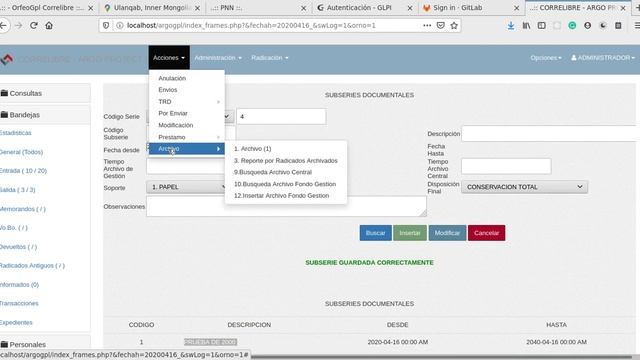Click the green Insertar button
The image size is (640, 360).
click(410, 233)
